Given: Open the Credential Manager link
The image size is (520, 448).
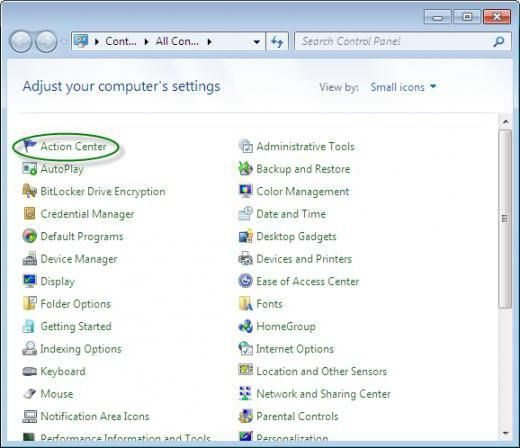Looking at the screenshot, I should (x=87, y=214).
